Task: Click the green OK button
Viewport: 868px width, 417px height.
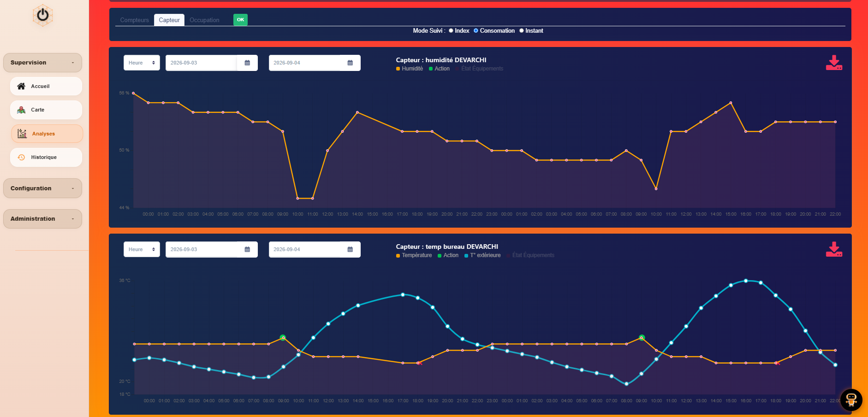Action: coord(240,20)
